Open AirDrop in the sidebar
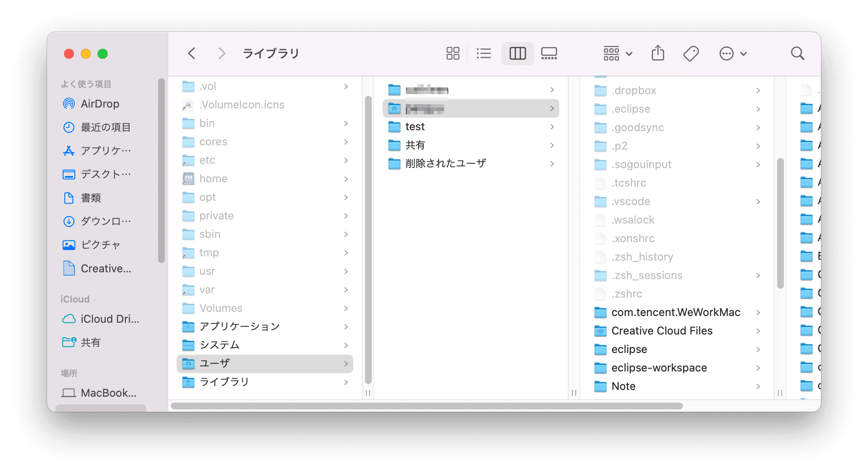 click(x=100, y=104)
